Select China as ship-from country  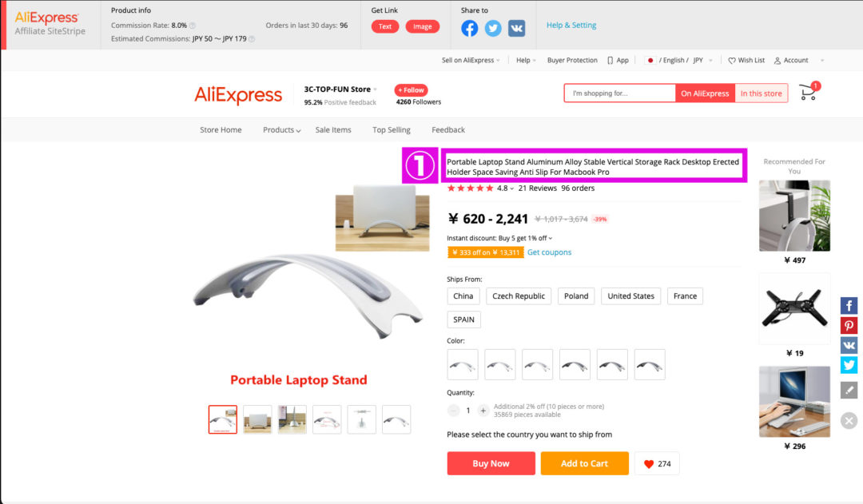click(463, 296)
